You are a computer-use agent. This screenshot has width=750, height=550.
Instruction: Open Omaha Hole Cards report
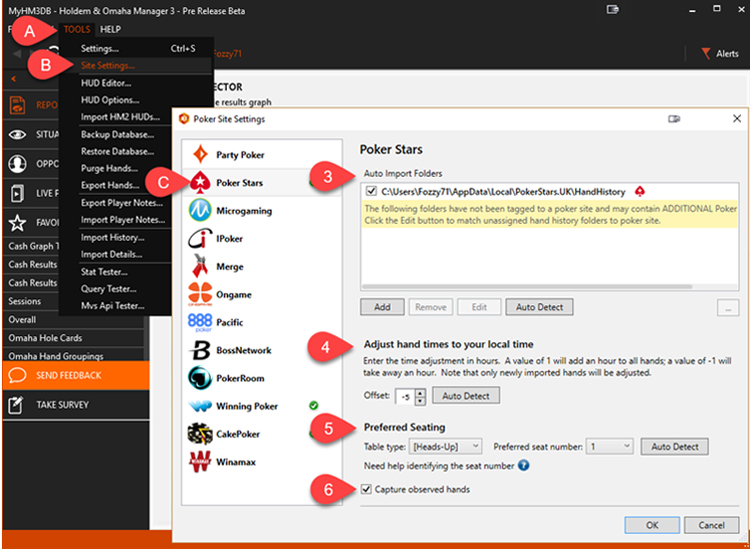[74, 338]
